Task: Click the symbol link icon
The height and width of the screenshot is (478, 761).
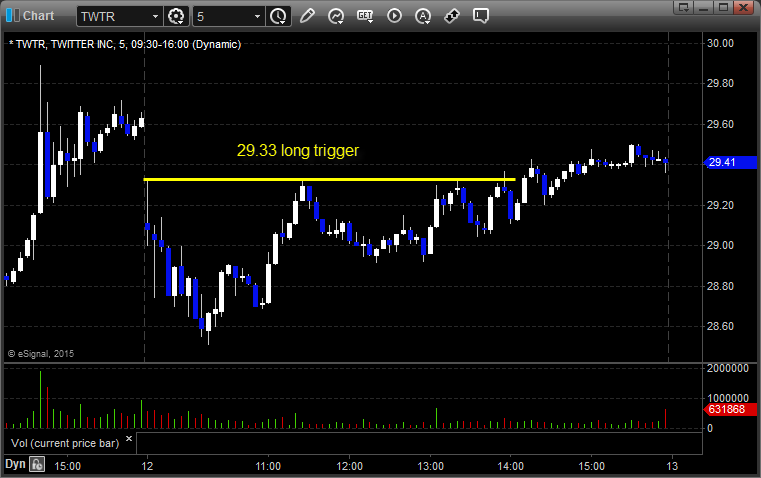Action: pos(452,16)
